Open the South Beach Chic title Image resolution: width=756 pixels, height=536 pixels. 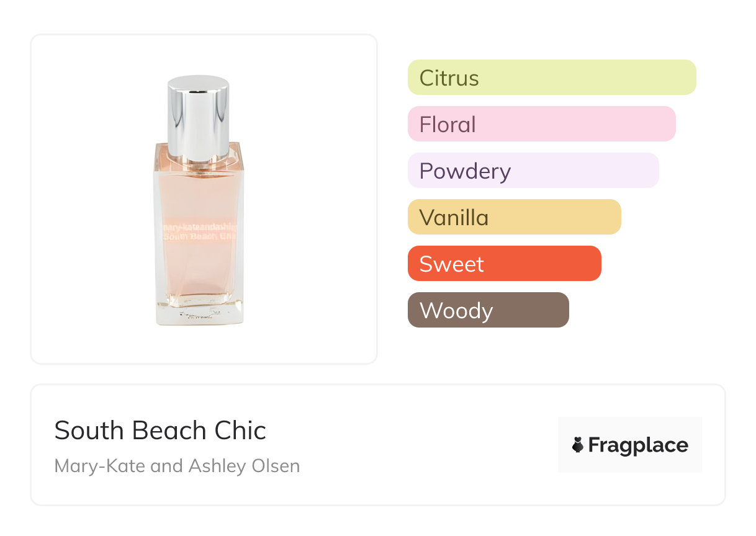160,431
